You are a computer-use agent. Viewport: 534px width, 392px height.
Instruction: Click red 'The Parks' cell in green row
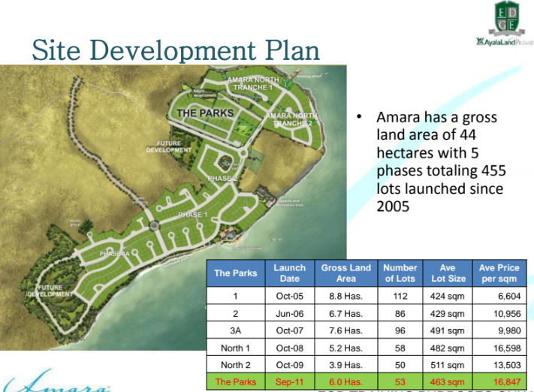point(236,381)
